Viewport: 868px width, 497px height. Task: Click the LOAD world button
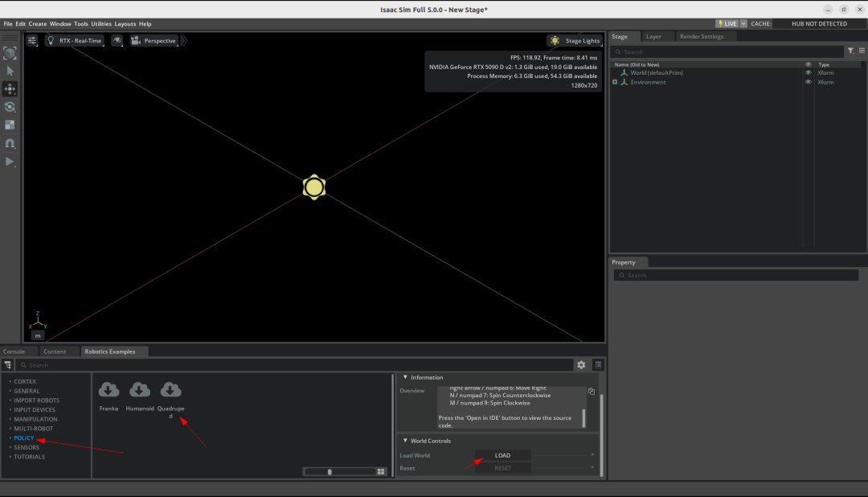[502, 455]
